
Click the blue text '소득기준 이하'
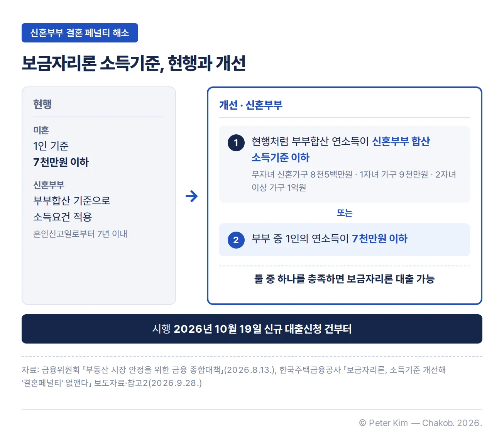click(281, 157)
